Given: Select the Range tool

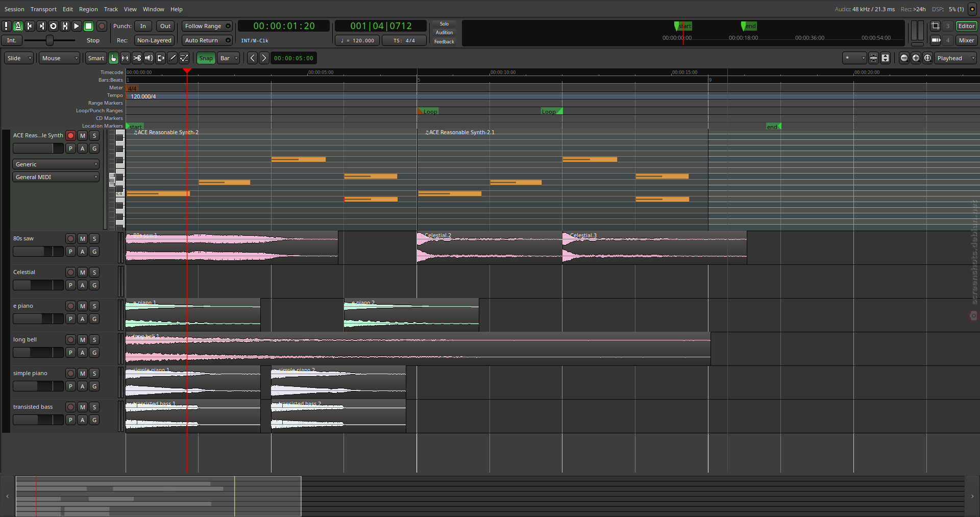Looking at the screenshot, I should coord(125,58).
